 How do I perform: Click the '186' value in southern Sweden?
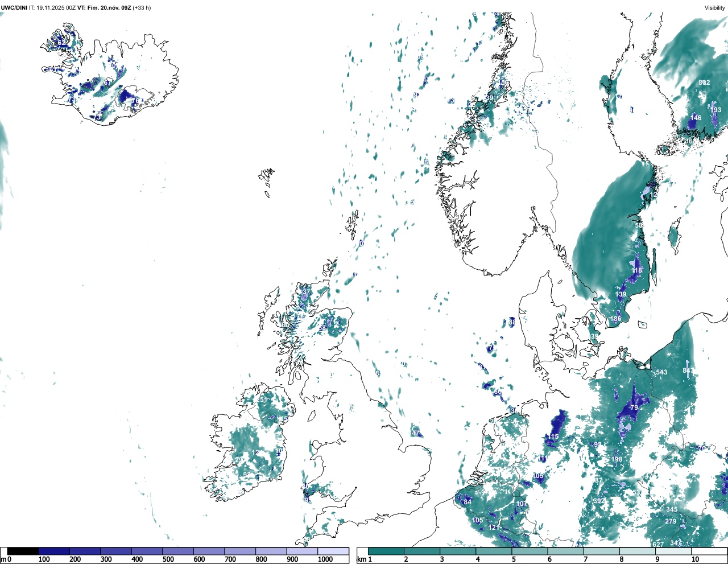coord(615,319)
